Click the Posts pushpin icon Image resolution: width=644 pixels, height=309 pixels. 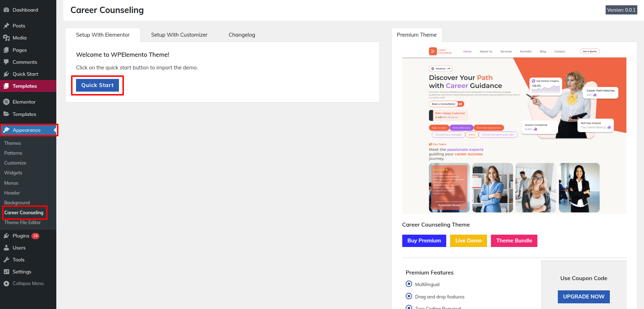(6, 26)
